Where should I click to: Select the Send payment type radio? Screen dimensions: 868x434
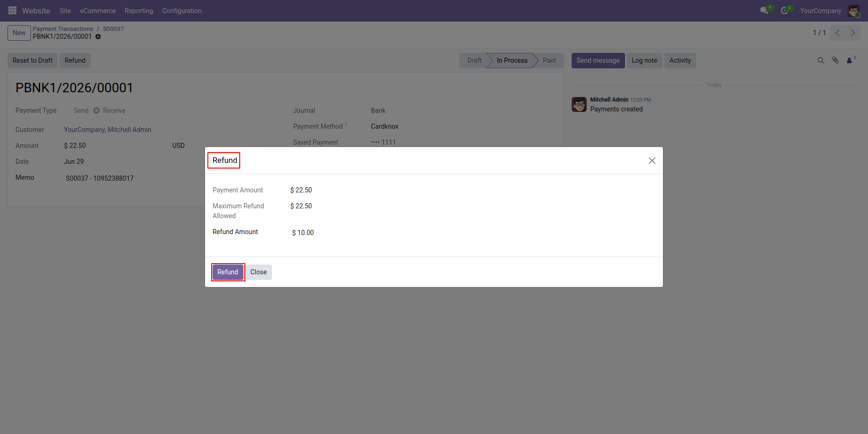67,110
